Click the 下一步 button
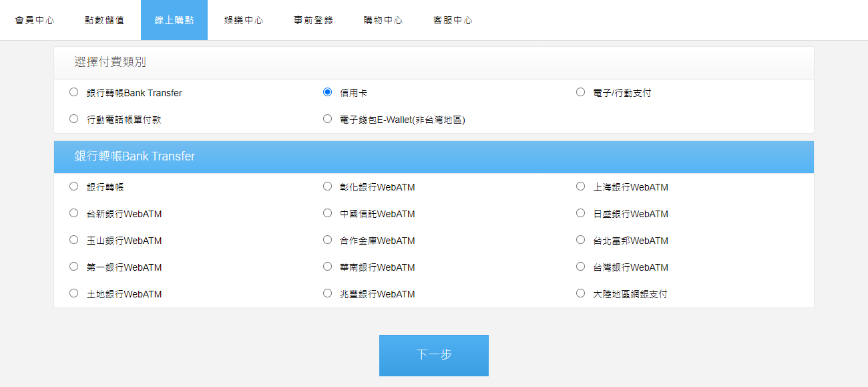 434,356
